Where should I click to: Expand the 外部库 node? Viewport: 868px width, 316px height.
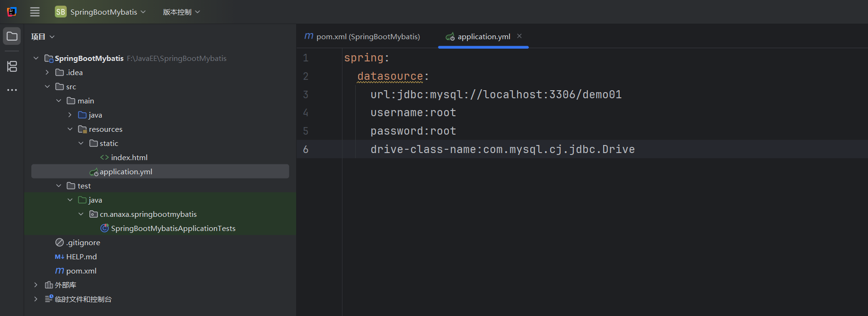[36, 285]
